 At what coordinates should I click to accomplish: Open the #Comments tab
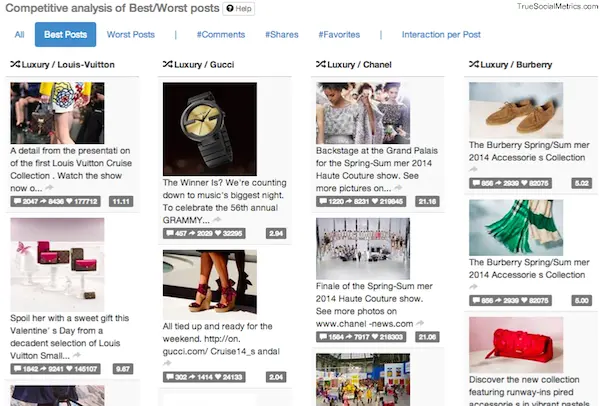tap(221, 34)
